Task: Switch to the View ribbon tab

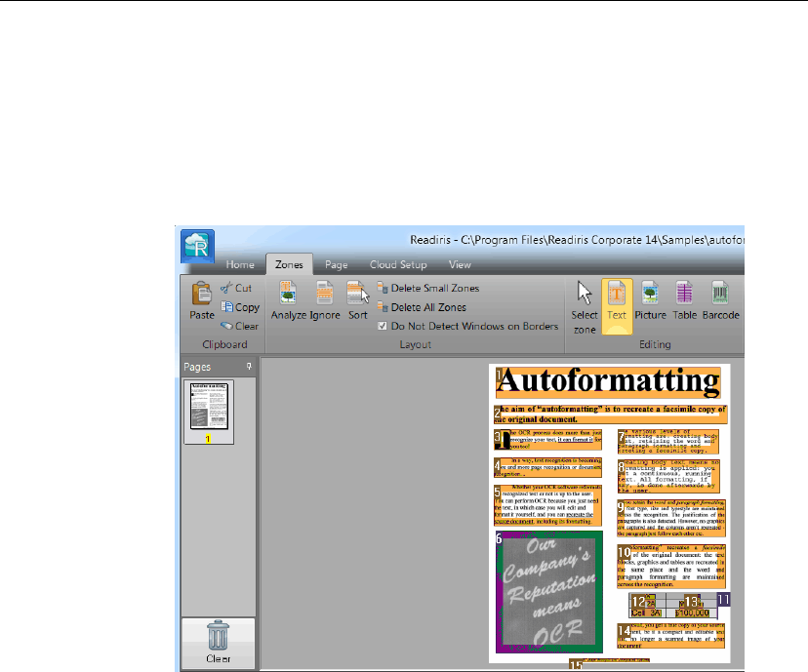Action: click(x=460, y=264)
